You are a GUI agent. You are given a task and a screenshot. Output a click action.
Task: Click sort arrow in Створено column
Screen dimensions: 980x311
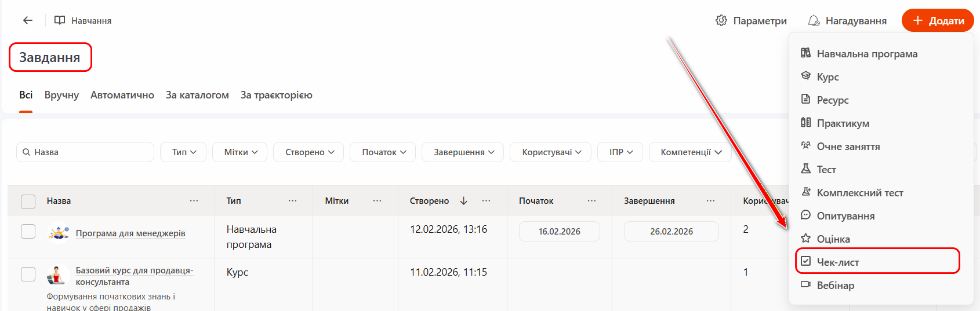pyautogui.click(x=463, y=201)
